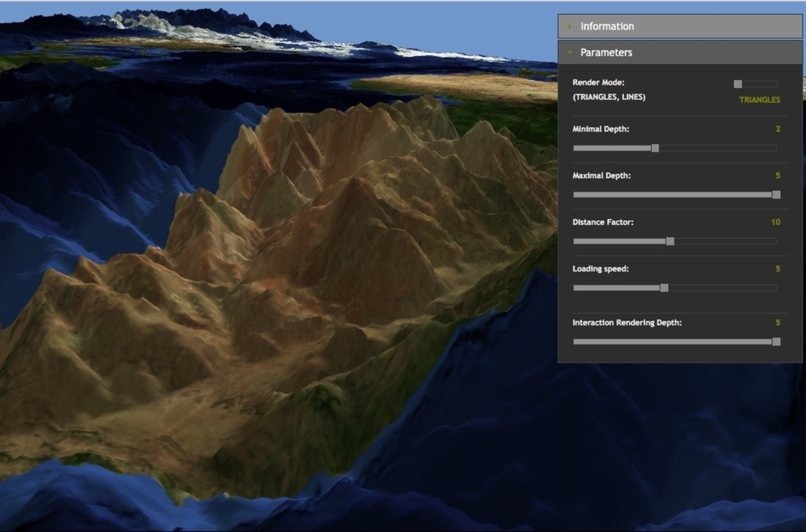Click the Distance Factor value 10
Image resolution: width=806 pixels, height=532 pixels.
pos(775,222)
